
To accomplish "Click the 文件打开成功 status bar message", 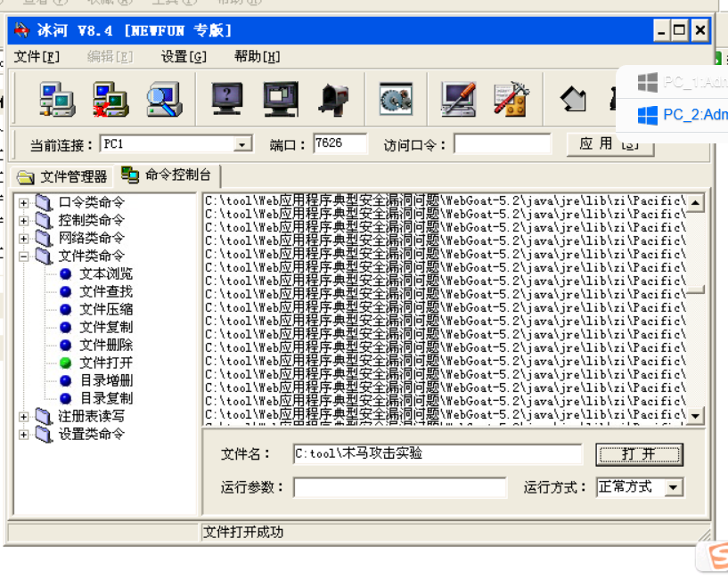I will click(243, 533).
